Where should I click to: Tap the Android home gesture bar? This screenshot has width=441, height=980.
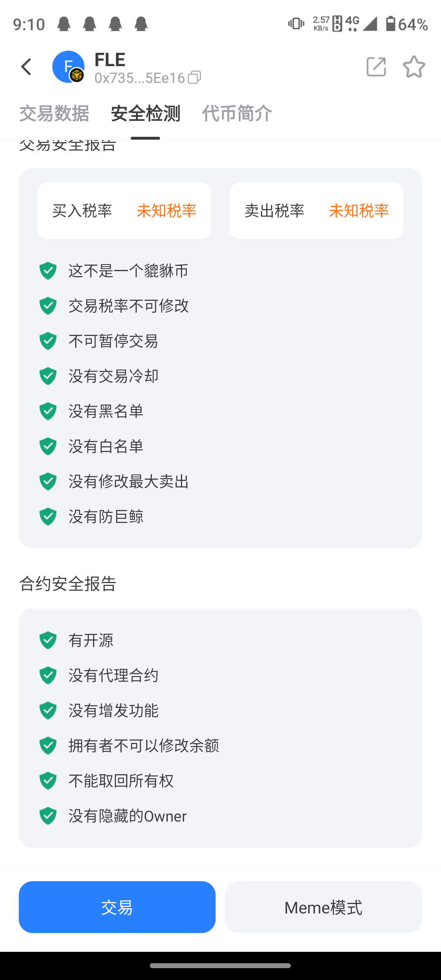(x=220, y=966)
